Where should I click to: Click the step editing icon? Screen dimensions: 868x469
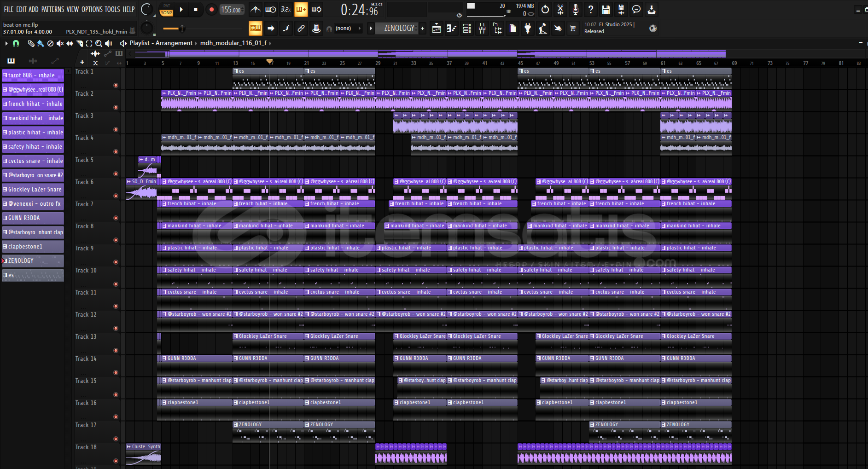pyautogui.click(x=286, y=28)
